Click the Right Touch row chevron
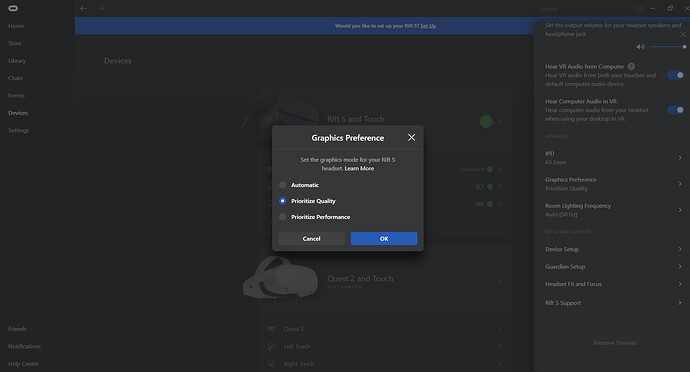690x372 pixels. tap(500, 364)
